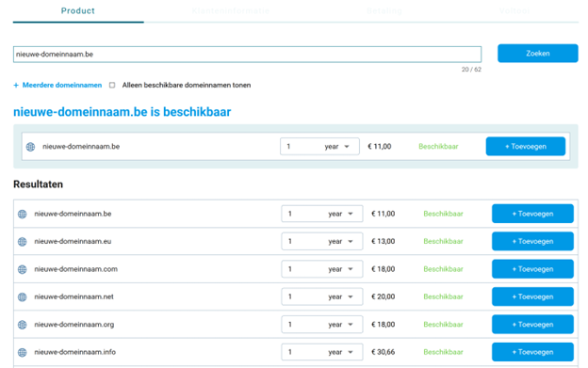Click plus icon next to Meerdere domeinnamen
This screenshot has width=588, height=368.
pyautogui.click(x=16, y=86)
